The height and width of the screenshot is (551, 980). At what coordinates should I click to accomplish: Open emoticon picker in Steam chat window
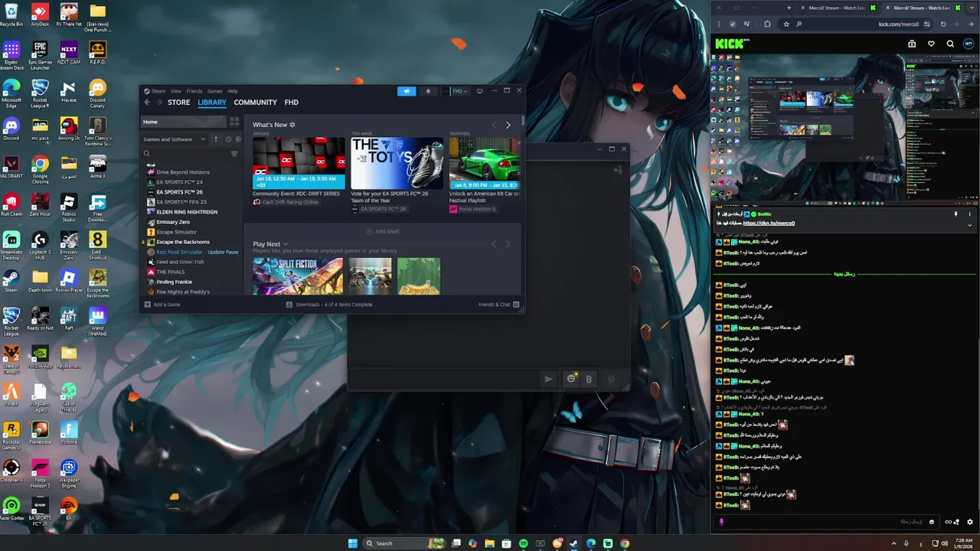coord(570,378)
